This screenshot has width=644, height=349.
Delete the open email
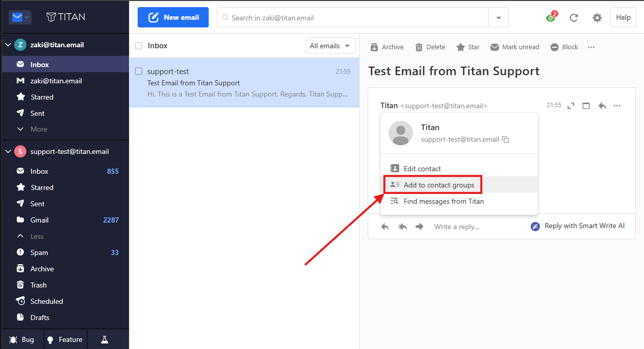pos(430,47)
